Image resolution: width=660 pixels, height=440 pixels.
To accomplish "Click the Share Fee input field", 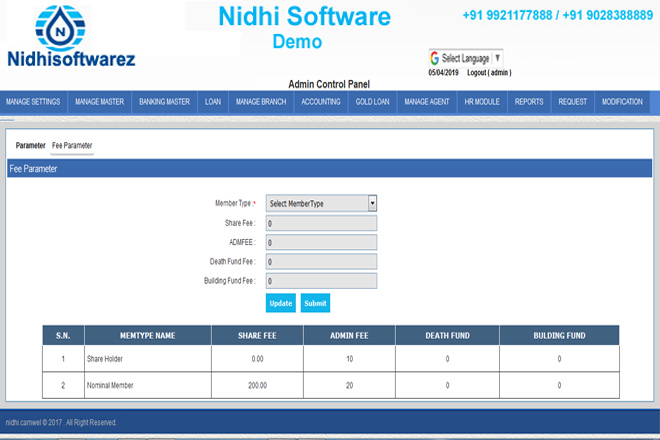I will [321, 223].
